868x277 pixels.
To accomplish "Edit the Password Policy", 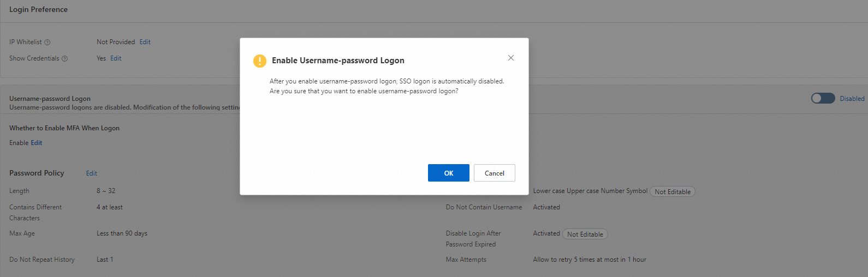I will tap(92, 173).
